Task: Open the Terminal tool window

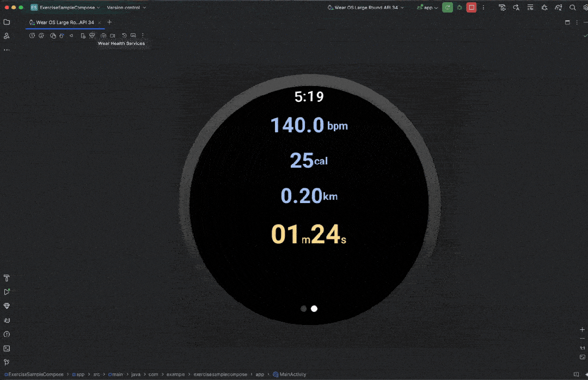Action: 7,348
